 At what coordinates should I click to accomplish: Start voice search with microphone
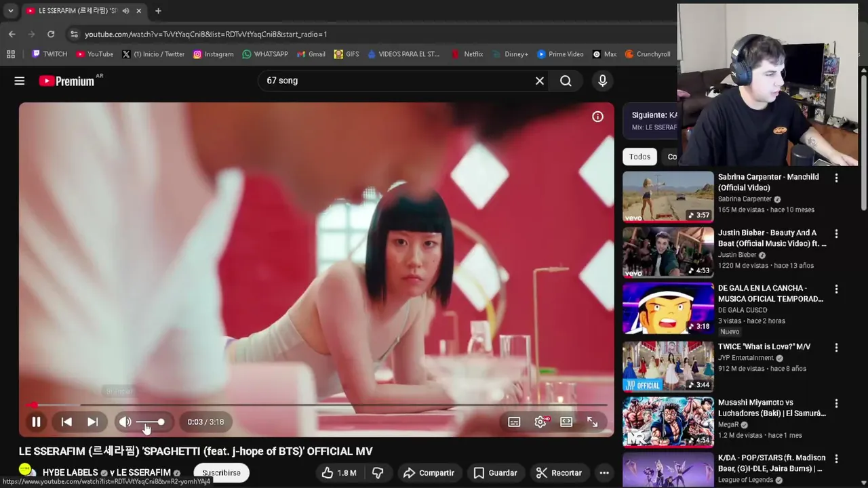pos(602,81)
